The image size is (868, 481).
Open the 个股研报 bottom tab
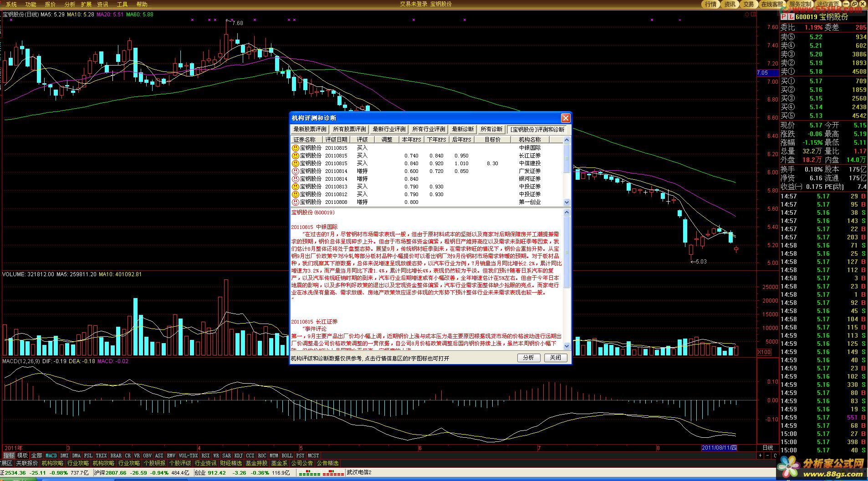pos(154,463)
